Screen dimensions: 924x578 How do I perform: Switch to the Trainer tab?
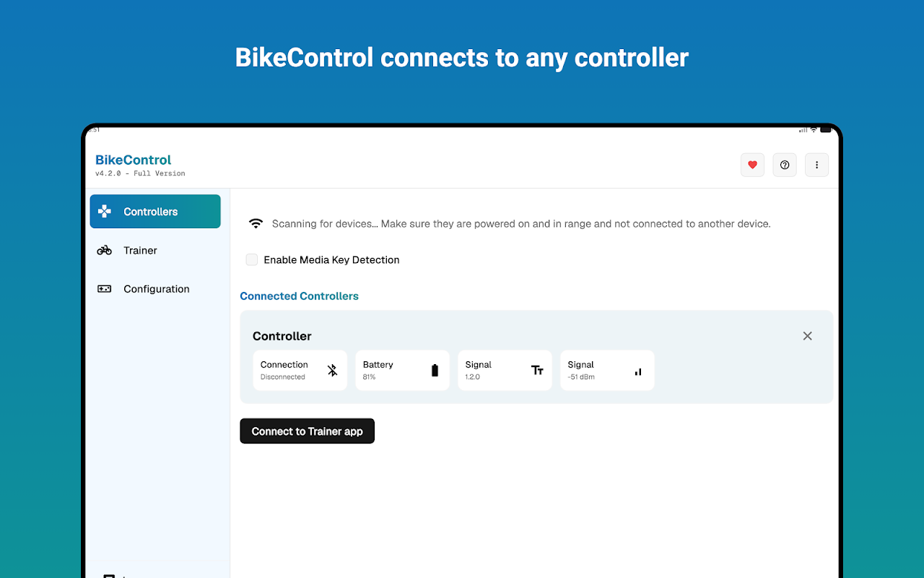click(140, 251)
